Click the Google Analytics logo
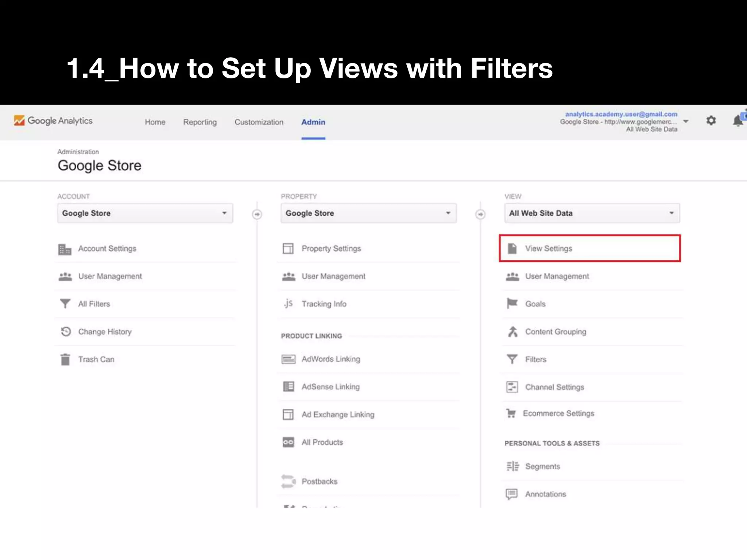Viewport: 747px width, 560px height. click(x=53, y=121)
